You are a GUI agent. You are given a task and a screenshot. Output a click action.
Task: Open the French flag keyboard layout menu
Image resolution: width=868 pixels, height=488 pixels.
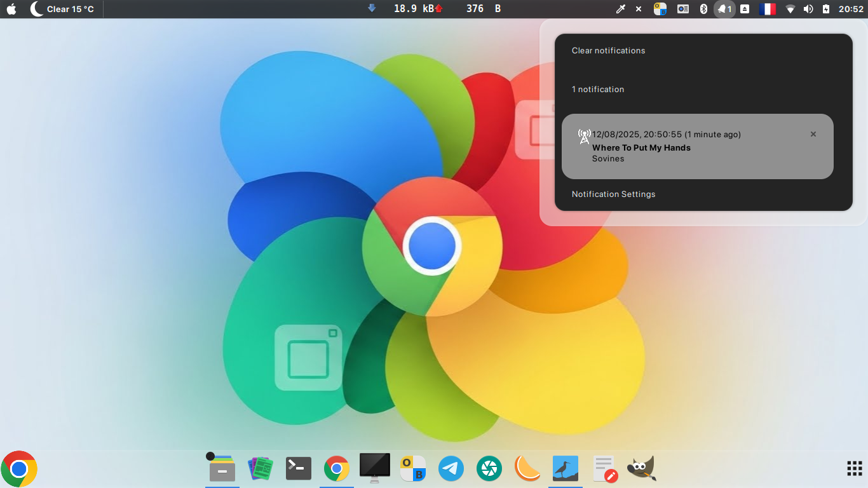768,9
